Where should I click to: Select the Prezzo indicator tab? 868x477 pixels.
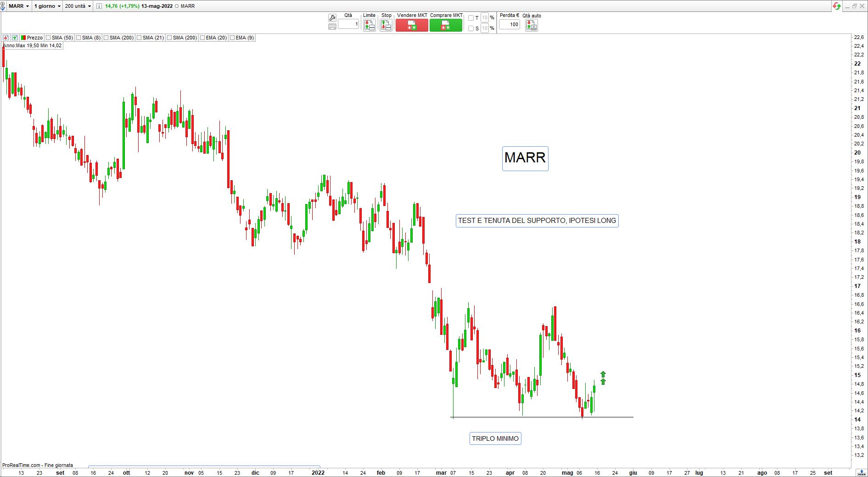(x=32, y=38)
